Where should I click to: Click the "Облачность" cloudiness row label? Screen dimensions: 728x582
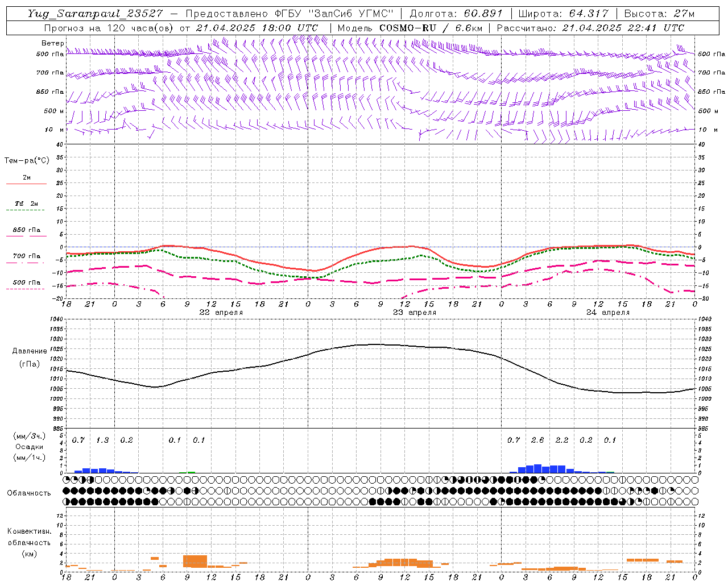click(29, 493)
